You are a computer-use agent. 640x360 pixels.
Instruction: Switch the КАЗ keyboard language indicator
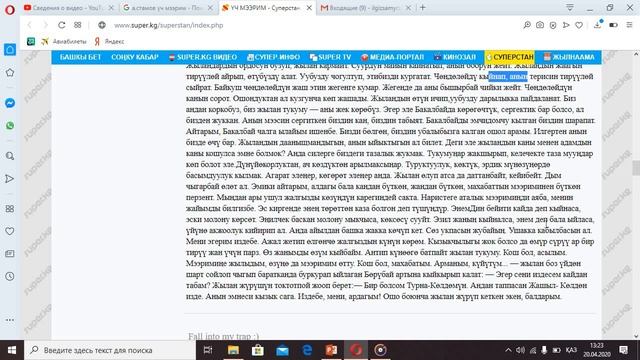(571, 350)
